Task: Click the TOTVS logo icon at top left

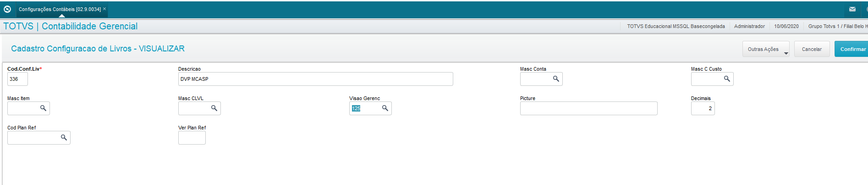Action: coord(7,9)
